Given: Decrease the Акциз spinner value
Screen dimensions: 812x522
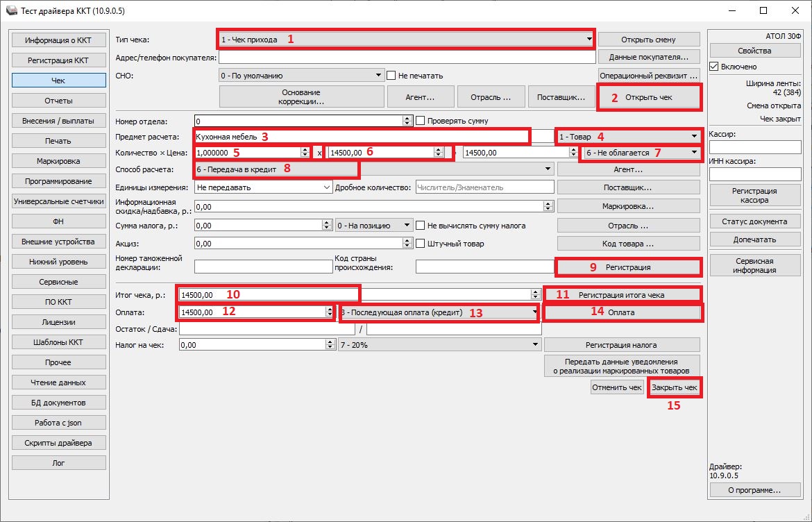Looking at the screenshot, I should [x=407, y=246].
